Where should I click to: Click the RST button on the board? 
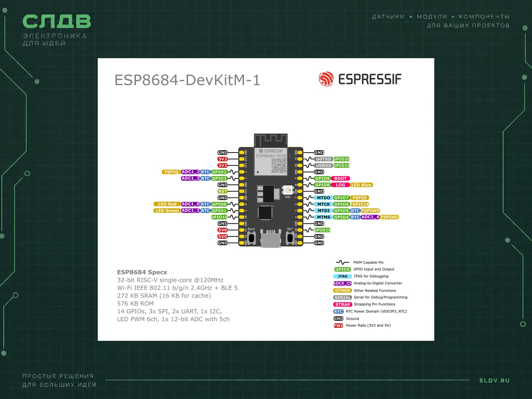(290, 238)
